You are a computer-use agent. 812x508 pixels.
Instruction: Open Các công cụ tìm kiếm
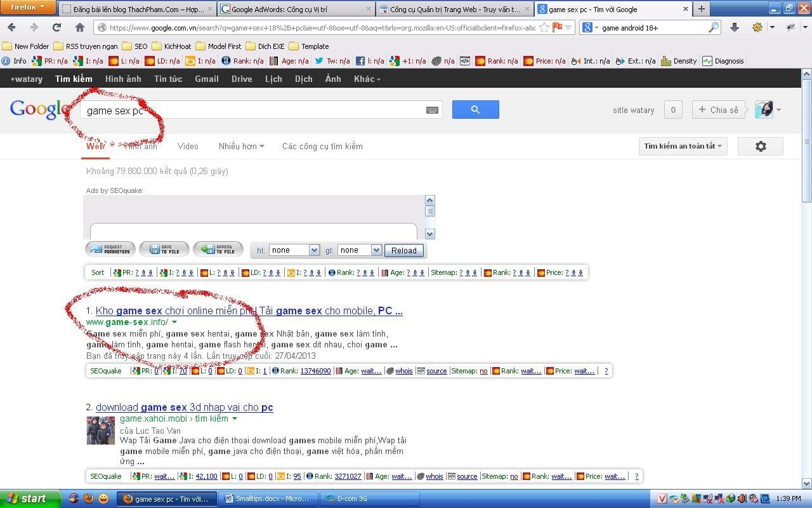322,146
